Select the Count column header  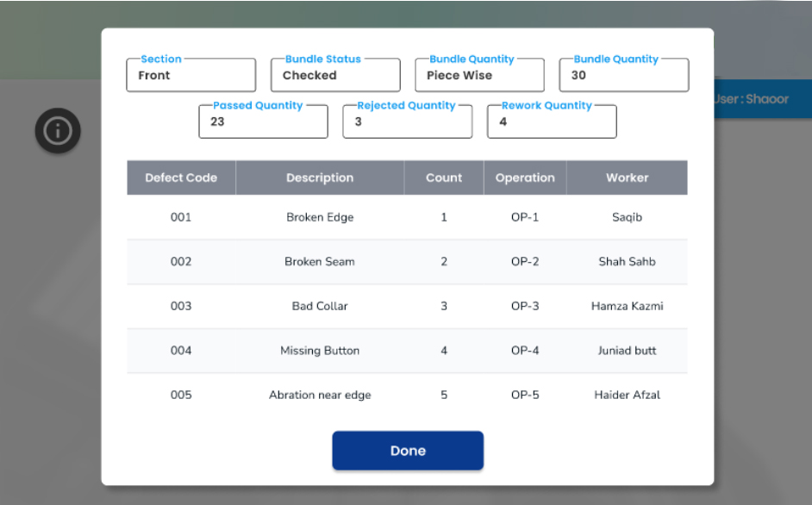tap(444, 178)
